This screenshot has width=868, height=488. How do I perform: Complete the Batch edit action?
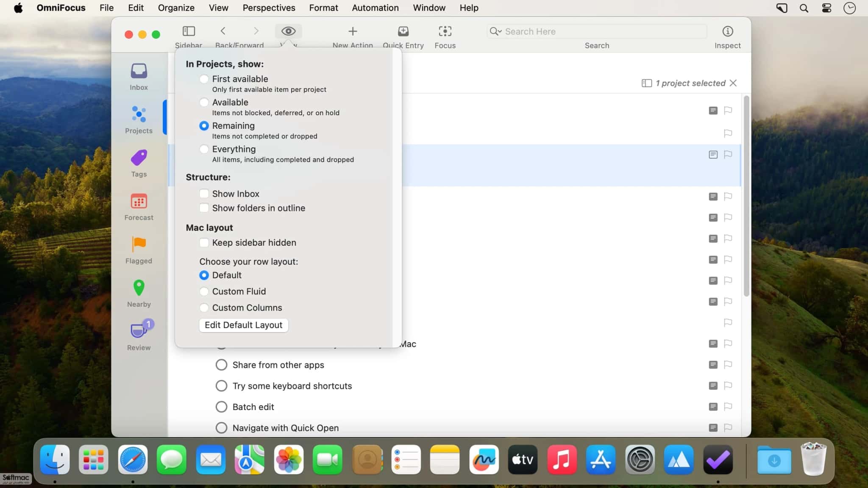coord(221,407)
